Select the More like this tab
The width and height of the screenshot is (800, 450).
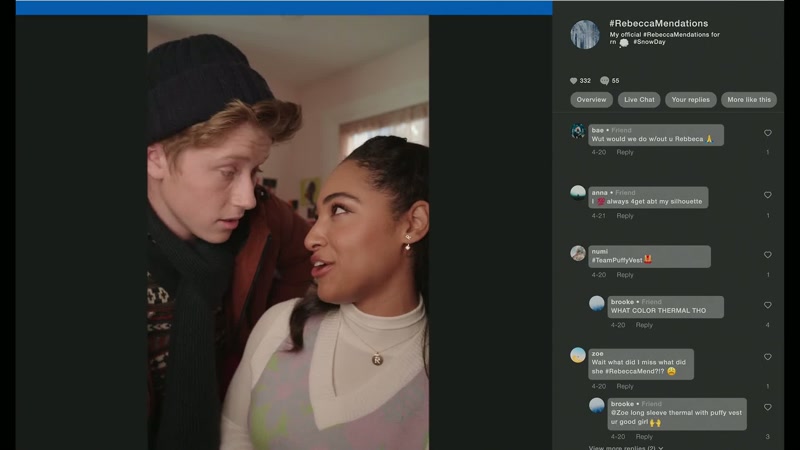click(749, 99)
